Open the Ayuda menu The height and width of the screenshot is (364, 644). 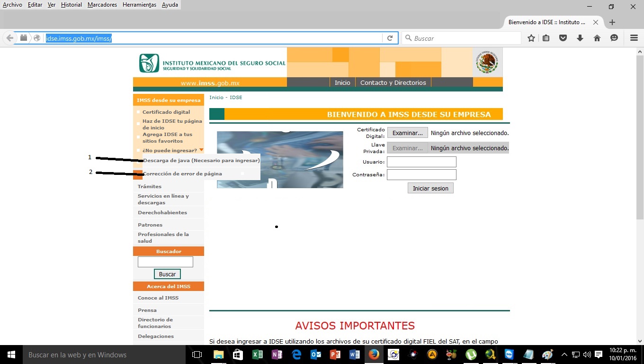(x=170, y=5)
